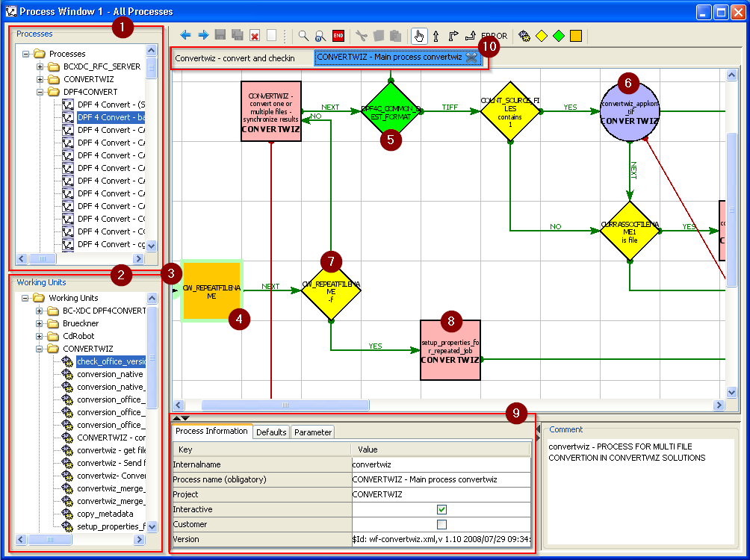The image size is (750, 560).
Task: Click the forward navigation arrow button
Action: (202, 35)
